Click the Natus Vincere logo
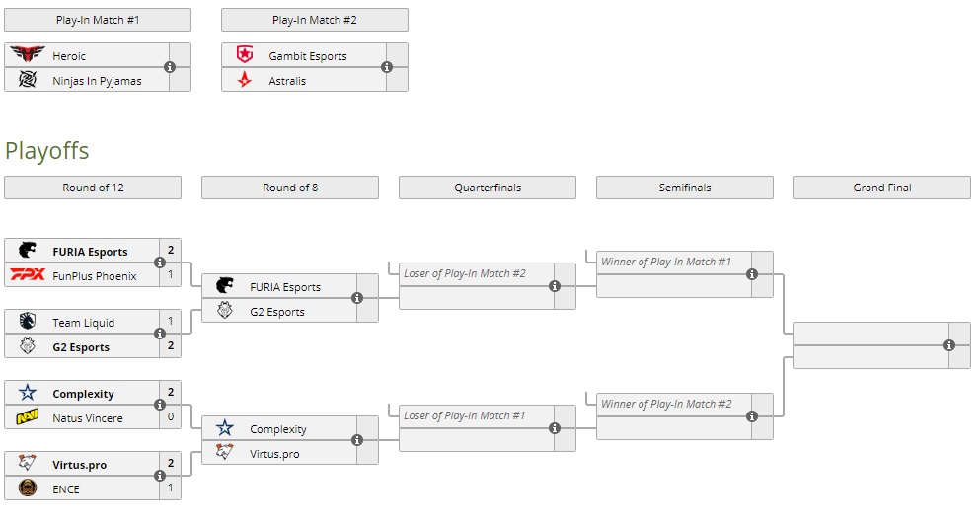980x526 pixels. pos(28,417)
